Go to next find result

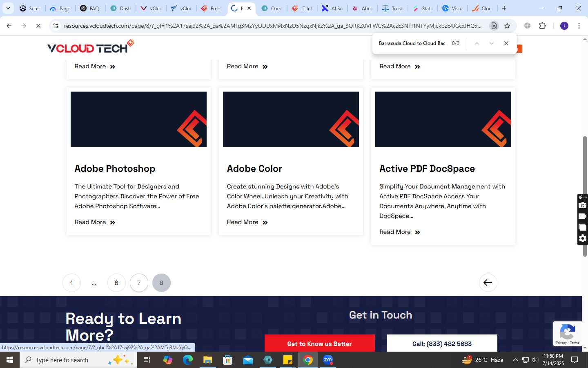492,43
